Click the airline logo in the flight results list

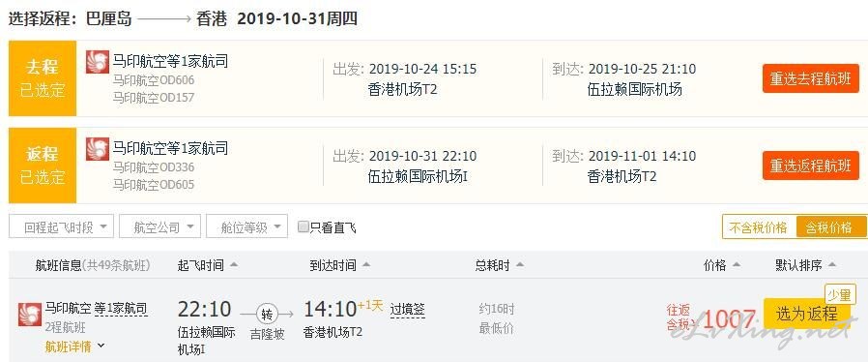30,315
